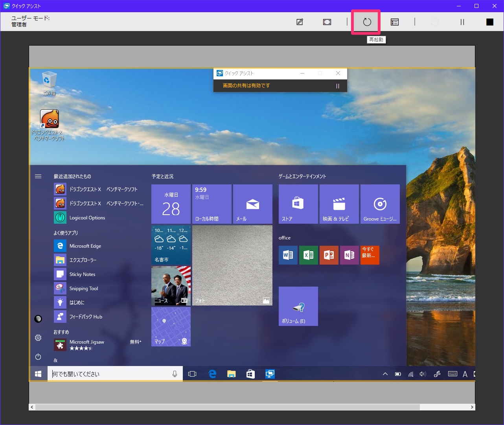Launch OneNote from the office group
This screenshot has width=504, height=425.
tap(349, 255)
